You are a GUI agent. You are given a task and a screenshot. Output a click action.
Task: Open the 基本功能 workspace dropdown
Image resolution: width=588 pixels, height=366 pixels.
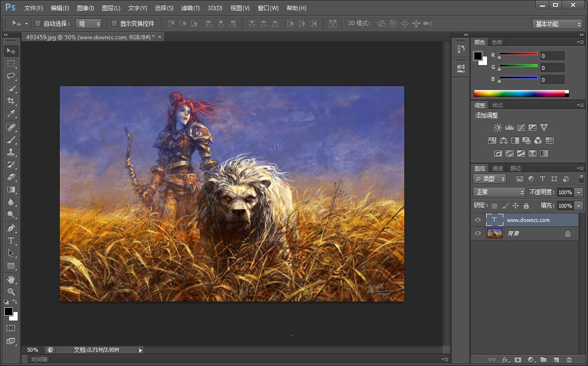tap(557, 24)
